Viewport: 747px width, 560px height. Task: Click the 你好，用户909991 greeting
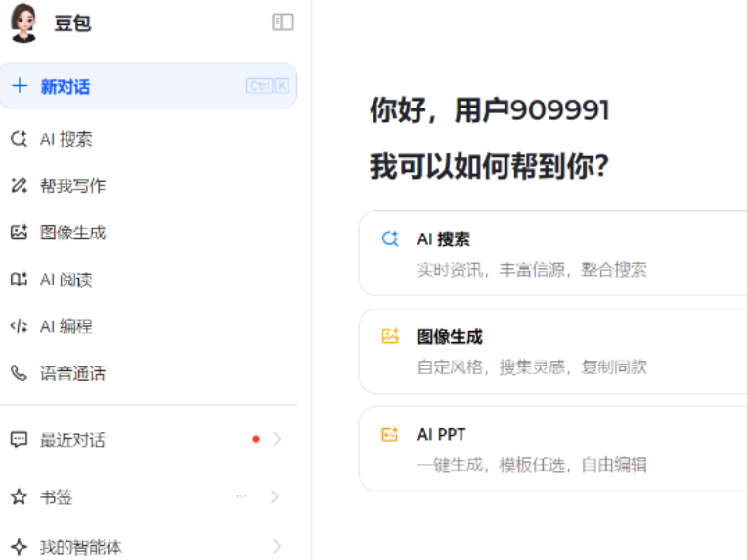[490, 110]
